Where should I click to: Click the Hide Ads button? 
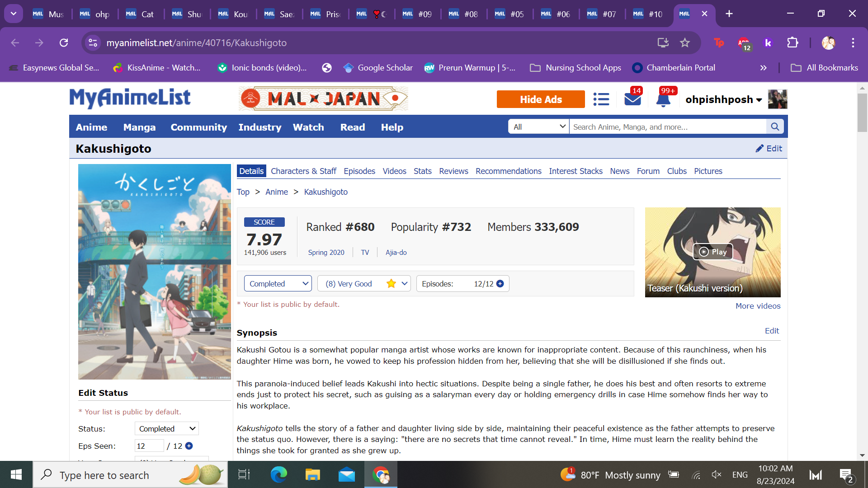(541, 99)
